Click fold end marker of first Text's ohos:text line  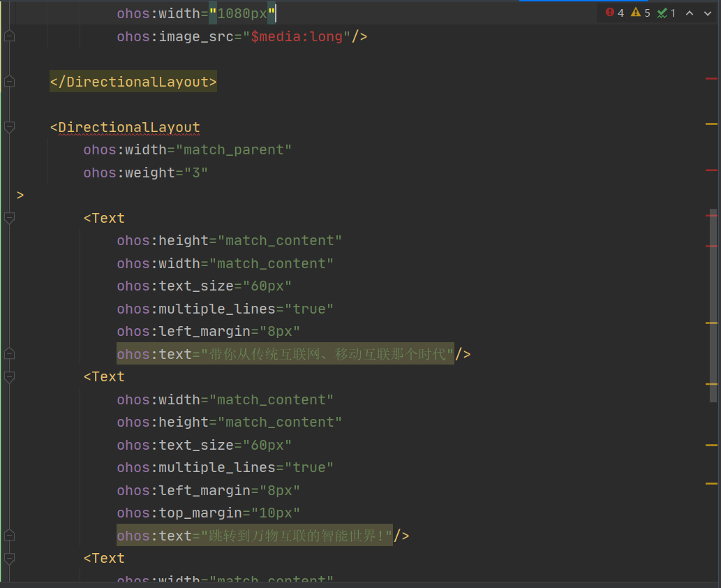coord(9,354)
